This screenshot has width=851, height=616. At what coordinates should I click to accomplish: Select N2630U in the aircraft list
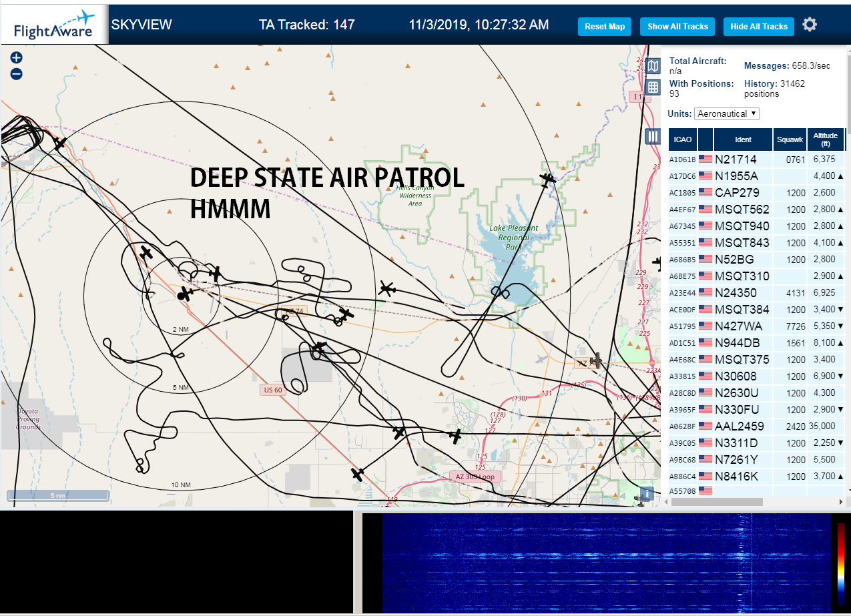(x=757, y=393)
